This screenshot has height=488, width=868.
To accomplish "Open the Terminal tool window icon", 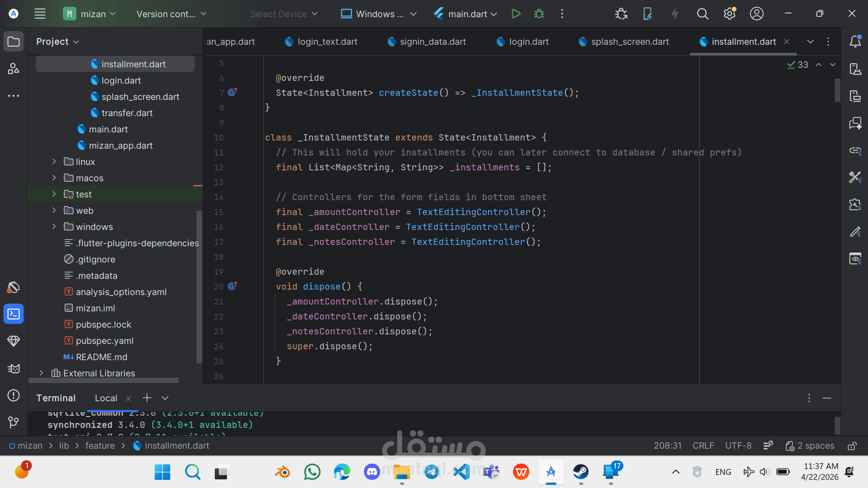I will point(14,314).
